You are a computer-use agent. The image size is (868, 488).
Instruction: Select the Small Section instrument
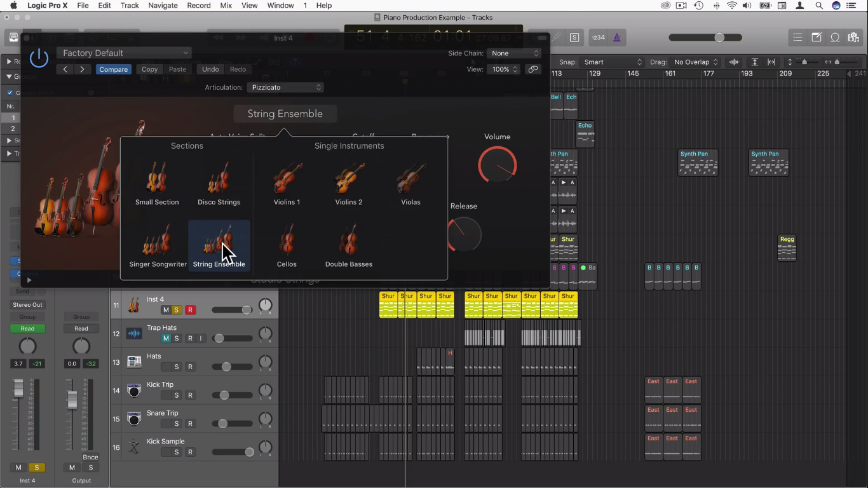(x=157, y=184)
